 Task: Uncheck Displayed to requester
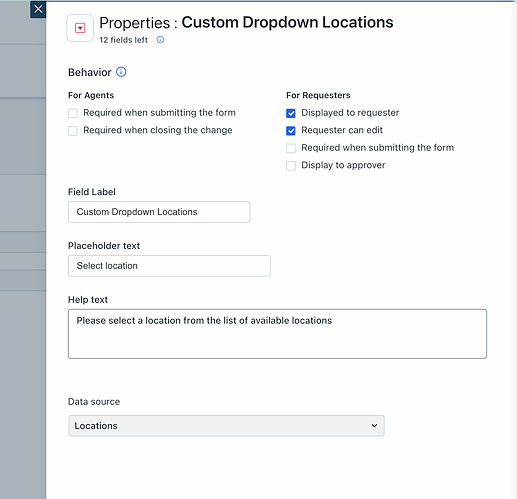pos(291,113)
